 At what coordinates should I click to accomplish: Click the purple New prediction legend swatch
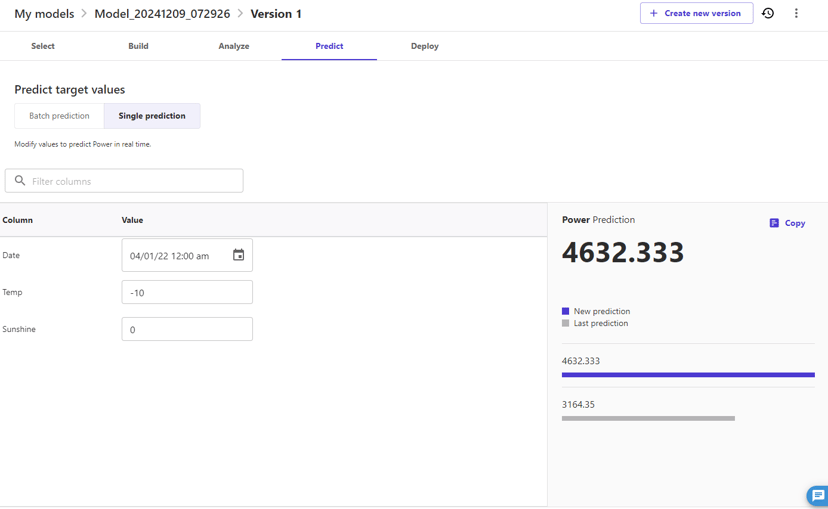pyautogui.click(x=566, y=311)
